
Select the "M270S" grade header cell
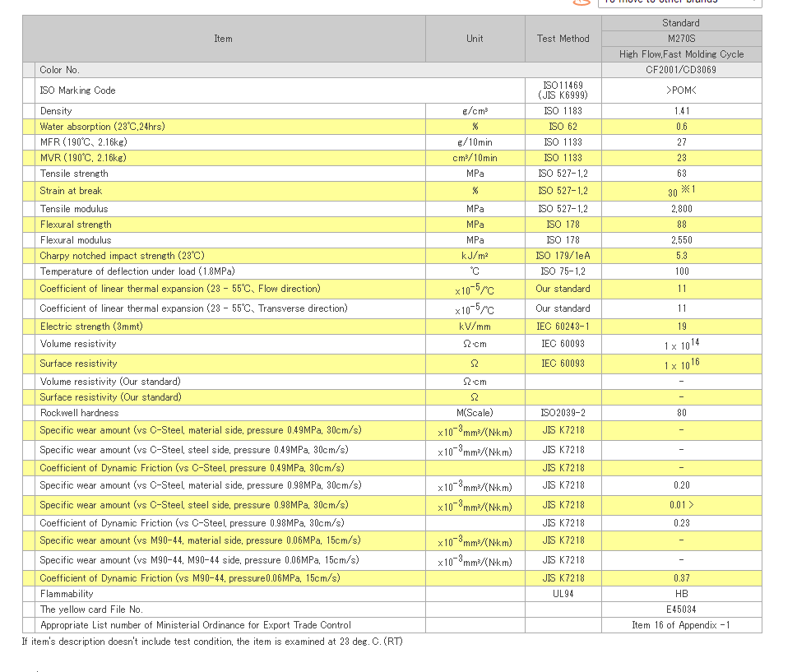coord(682,39)
